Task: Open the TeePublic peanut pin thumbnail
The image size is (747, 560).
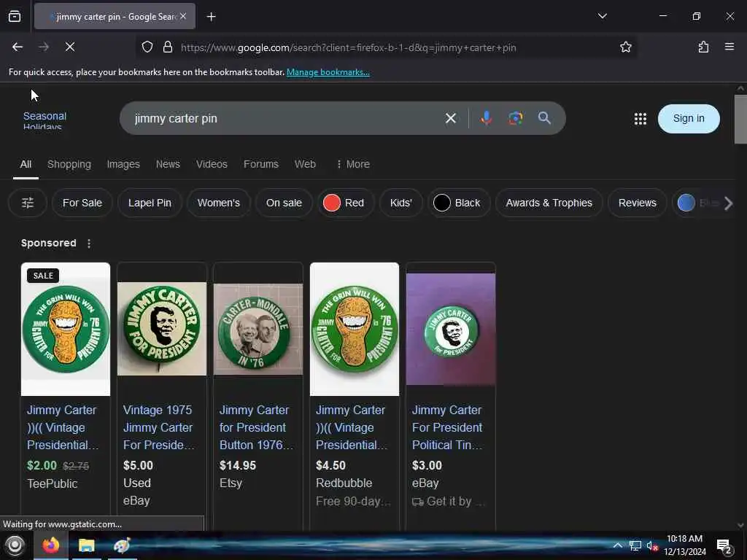Action: (x=66, y=329)
